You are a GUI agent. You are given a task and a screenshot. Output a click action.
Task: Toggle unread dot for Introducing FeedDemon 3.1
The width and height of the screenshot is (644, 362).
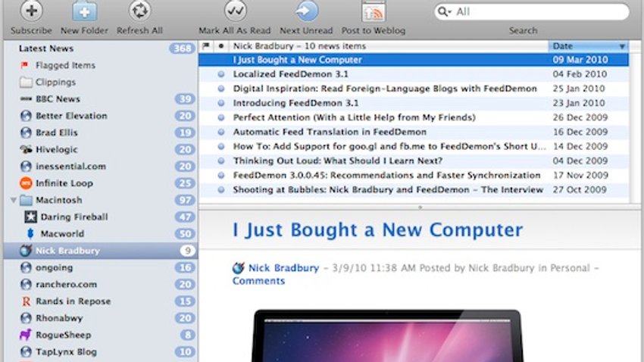point(221,103)
